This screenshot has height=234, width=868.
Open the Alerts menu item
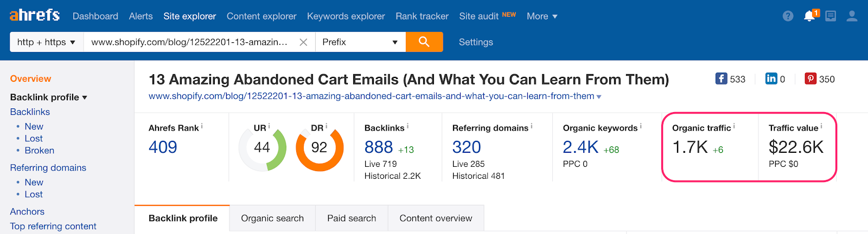coord(141,16)
